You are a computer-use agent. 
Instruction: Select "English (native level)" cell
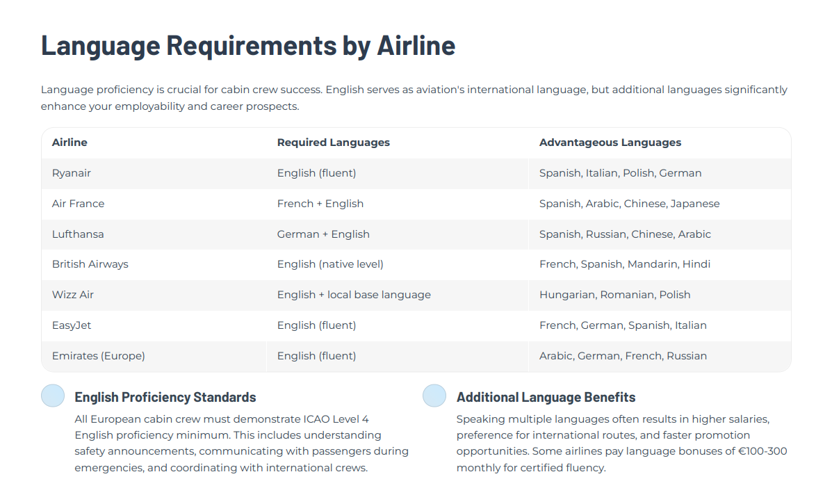click(x=330, y=264)
